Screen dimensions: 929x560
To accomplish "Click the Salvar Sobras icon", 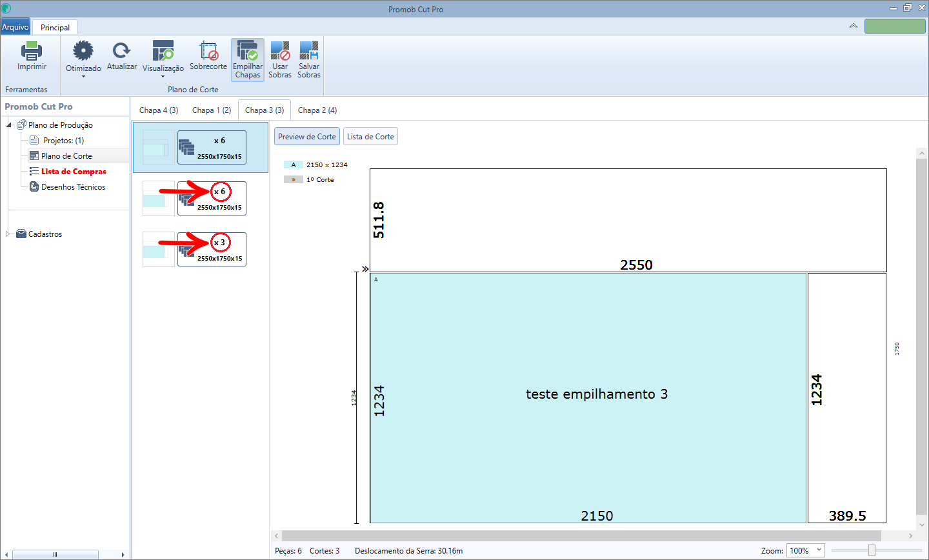I will [309, 51].
